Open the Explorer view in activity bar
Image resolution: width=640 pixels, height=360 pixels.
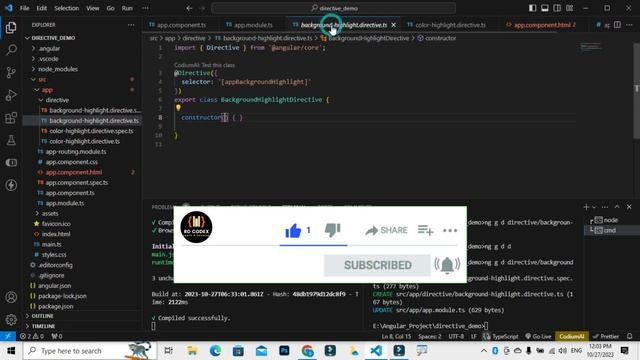click(11, 27)
